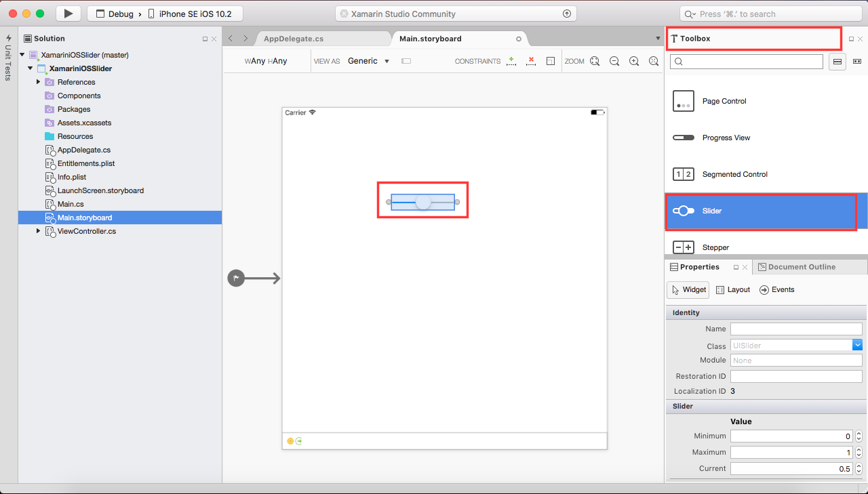Expand the References folder in Solution pad

point(39,81)
